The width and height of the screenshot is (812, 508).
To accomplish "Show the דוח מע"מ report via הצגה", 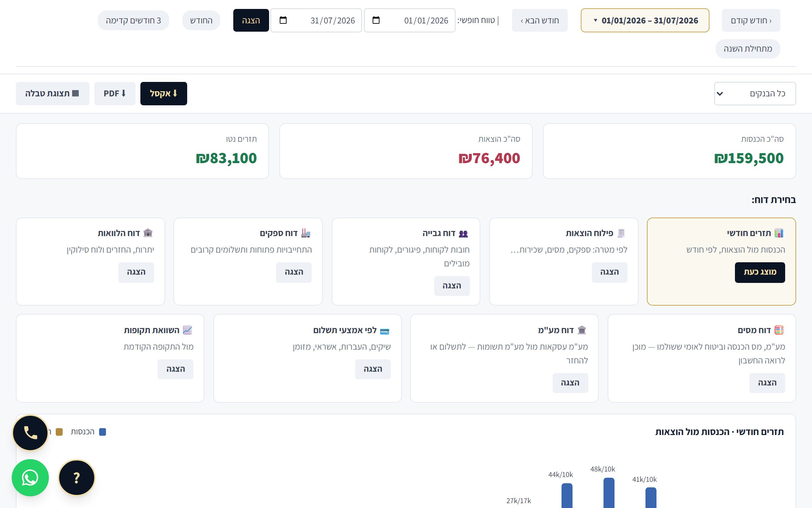I will [x=570, y=383].
